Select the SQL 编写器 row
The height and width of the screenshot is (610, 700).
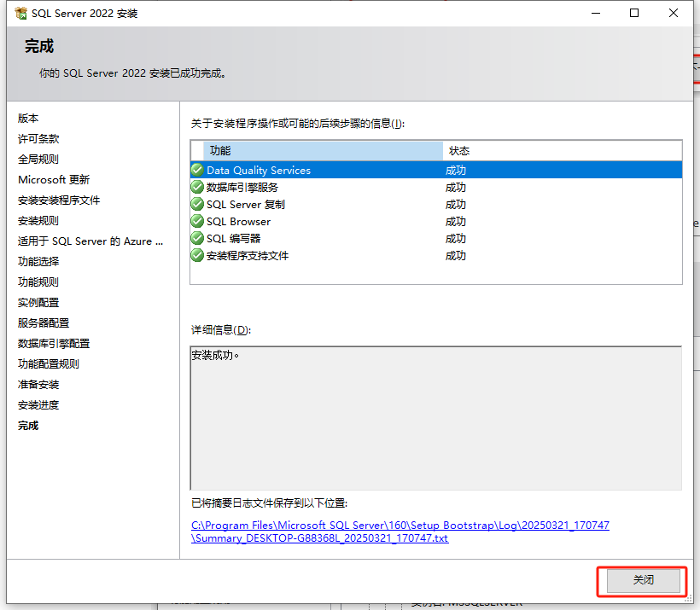tap(436, 238)
